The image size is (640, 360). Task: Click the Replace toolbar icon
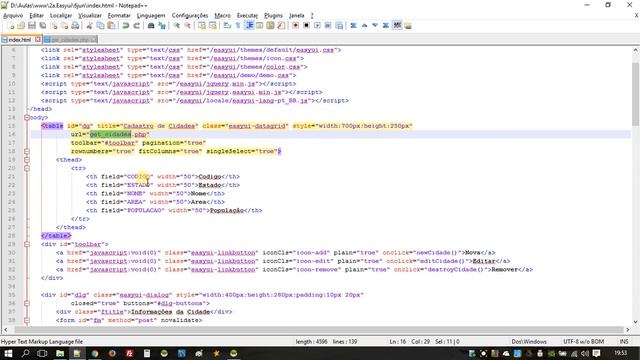coord(162,26)
